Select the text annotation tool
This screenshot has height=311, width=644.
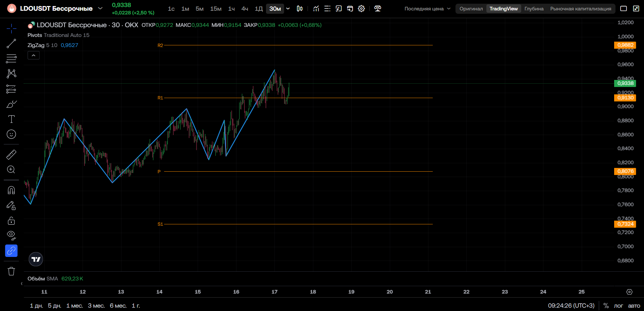point(11,119)
